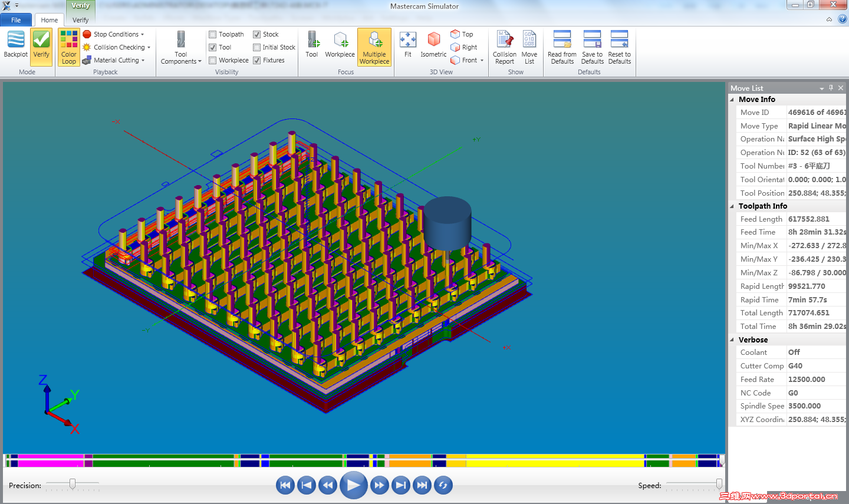Select the Feed Rate value 12500.000
This screenshot has height=504, width=849.
817,380
